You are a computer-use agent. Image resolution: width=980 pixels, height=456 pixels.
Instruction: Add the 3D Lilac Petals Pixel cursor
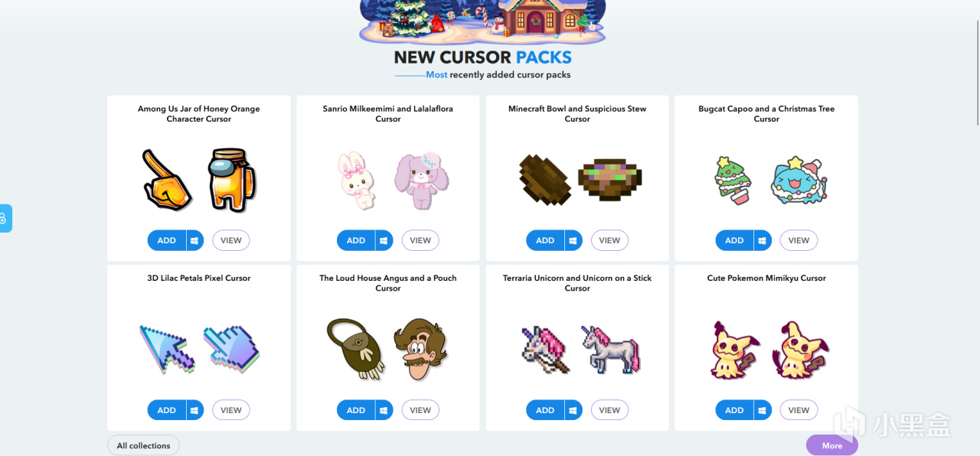(x=167, y=410)
